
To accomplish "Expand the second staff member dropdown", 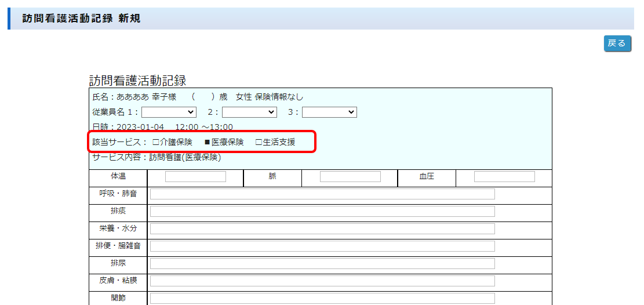I will [249, 112].
